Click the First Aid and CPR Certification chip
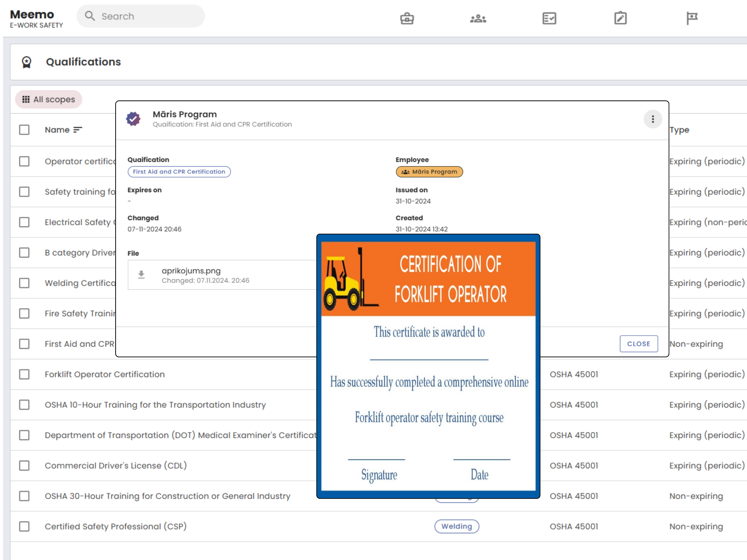747x560 pixels. point(179,172)
